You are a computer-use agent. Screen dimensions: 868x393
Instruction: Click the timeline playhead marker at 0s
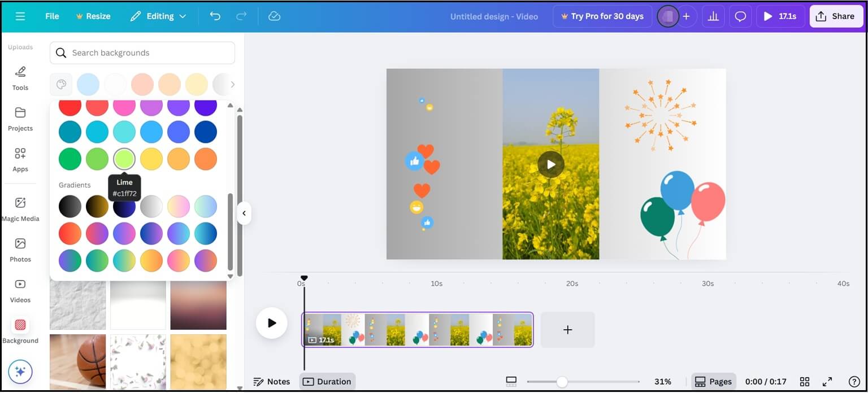click(x=304, y=278)
